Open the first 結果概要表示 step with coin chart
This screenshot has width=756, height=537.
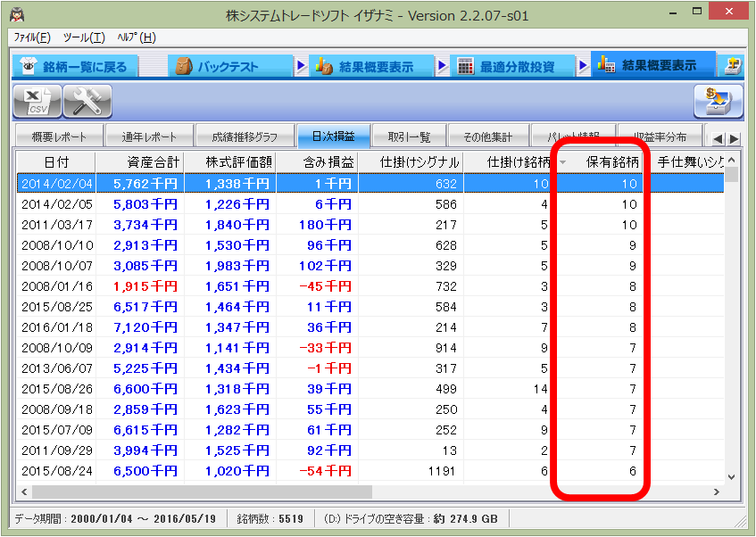371,66
